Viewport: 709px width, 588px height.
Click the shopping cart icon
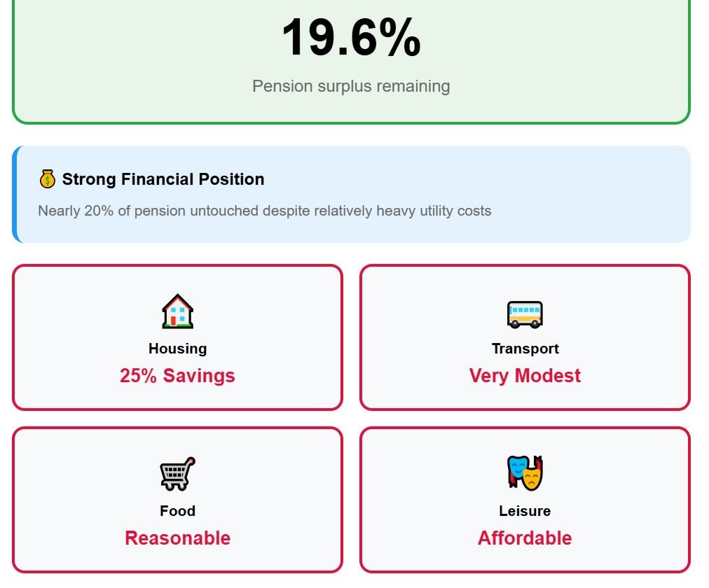coord(177,474)
